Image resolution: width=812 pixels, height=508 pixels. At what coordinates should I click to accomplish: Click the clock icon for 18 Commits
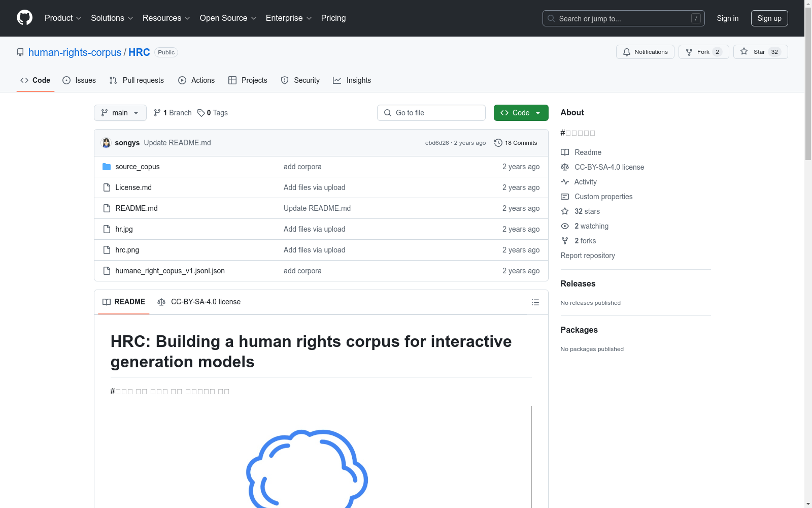pyautogui.click(x=498, y=143)
